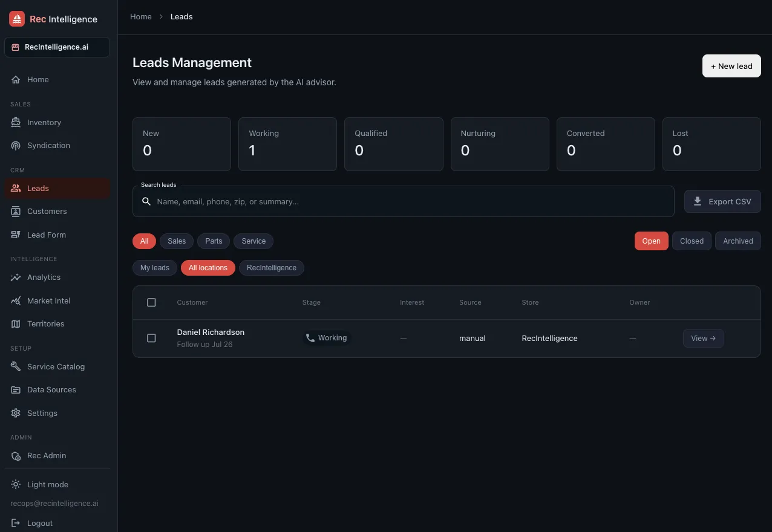Viewport: 772px width, 532px height.
Task: Filter leads by Parts chip
Action: 214,241
